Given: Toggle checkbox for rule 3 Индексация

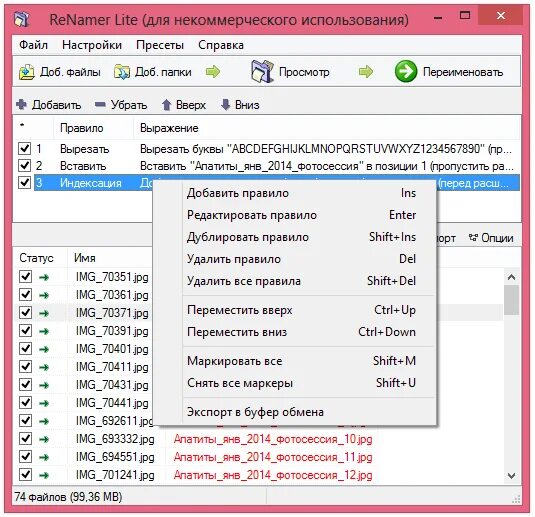Looking at the screenshot, I should tap(25, 183).
